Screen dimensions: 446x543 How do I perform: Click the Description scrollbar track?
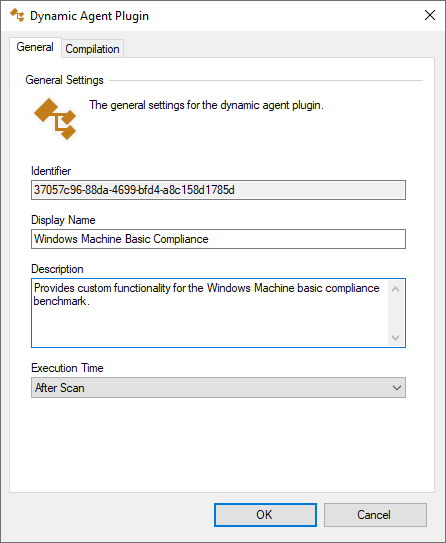[395, 313]
